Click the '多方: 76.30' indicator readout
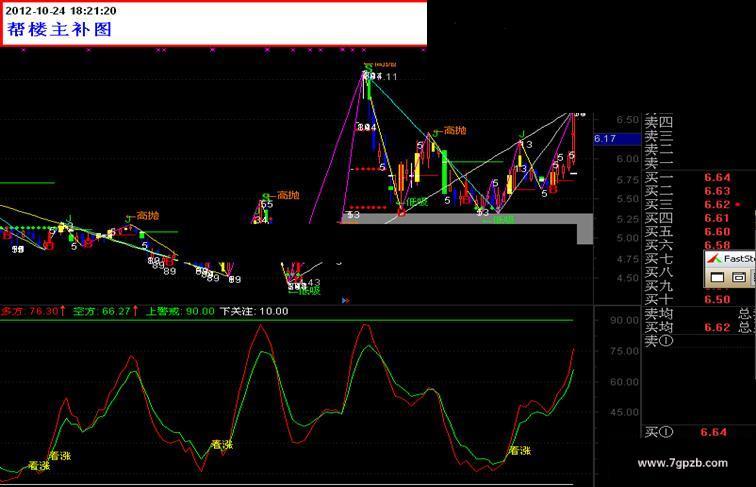 pos(33,311)
